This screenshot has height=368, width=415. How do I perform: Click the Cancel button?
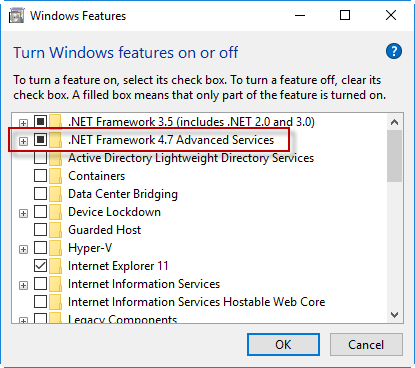tap(366, 345)
